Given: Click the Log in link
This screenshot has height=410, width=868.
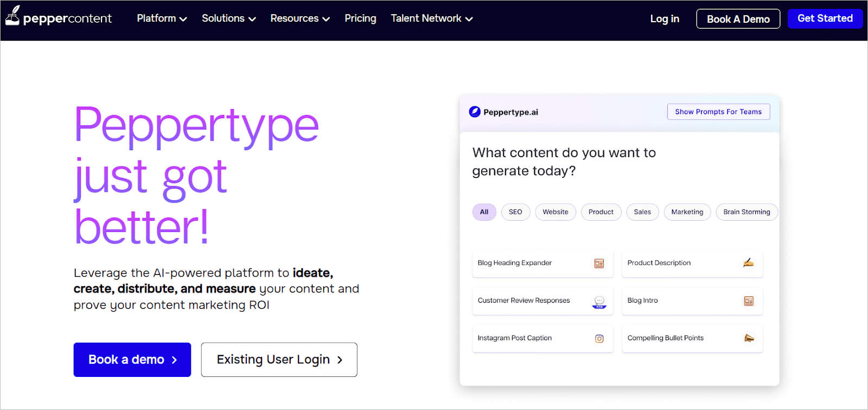Looking at the screenshot, I should (x=665, y=19).
